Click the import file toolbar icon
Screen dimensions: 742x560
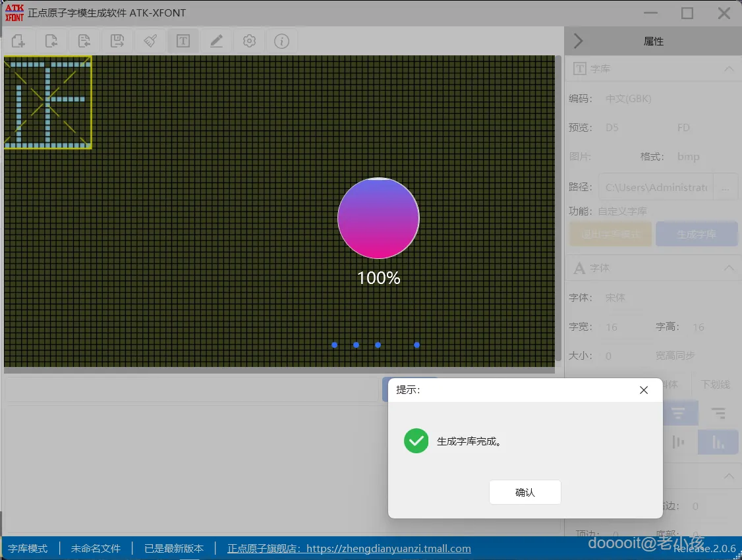pyautogui.click(x=51, y=41)
